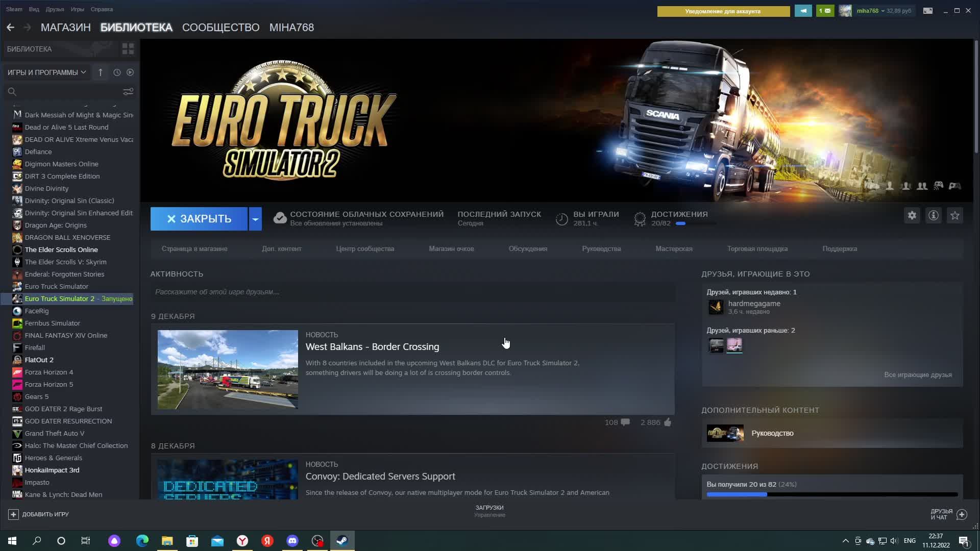The height and width of the screenshot is (551, 980).
Task: Open dropdown arrow next to Закрыть
Action: click(255, 219)
